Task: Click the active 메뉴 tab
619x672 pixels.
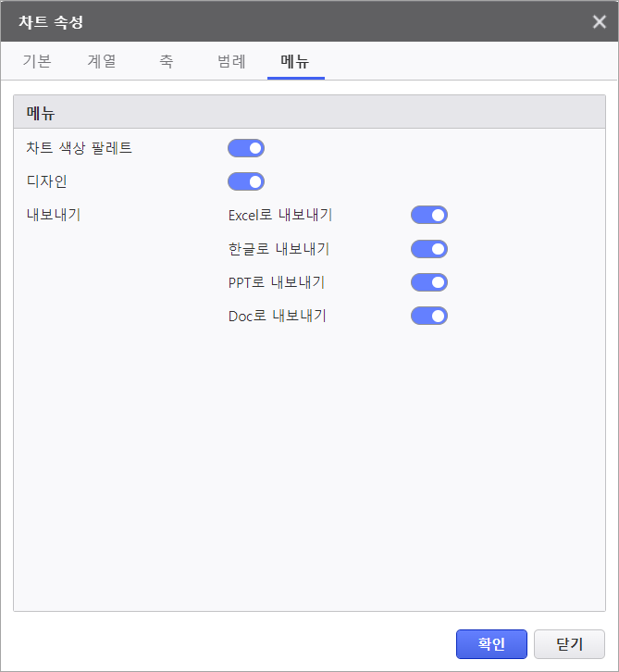Action: (x=295, y=62)
